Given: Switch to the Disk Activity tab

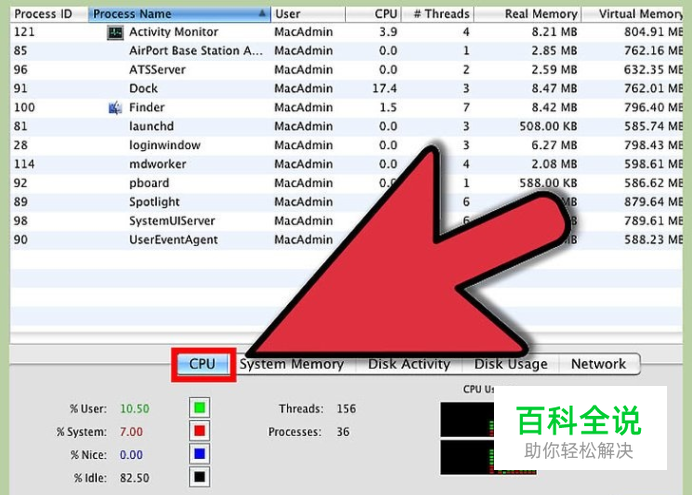Looking at the screenshot, I should tap(409, 364).
